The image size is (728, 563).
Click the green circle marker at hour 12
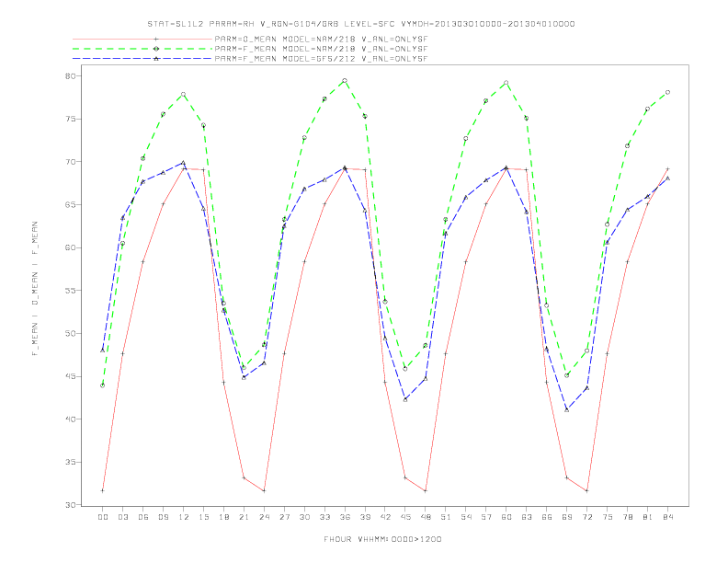pyautogui.click(x=184, y=95)
